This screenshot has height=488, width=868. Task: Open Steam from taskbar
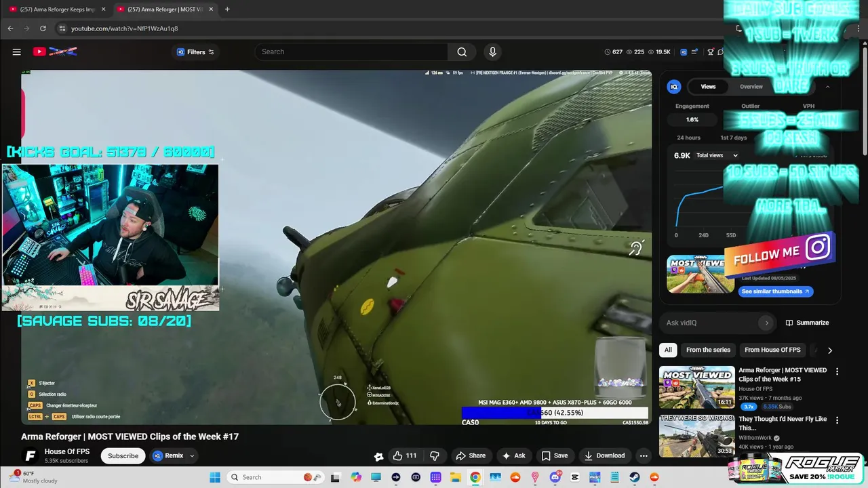635,477
